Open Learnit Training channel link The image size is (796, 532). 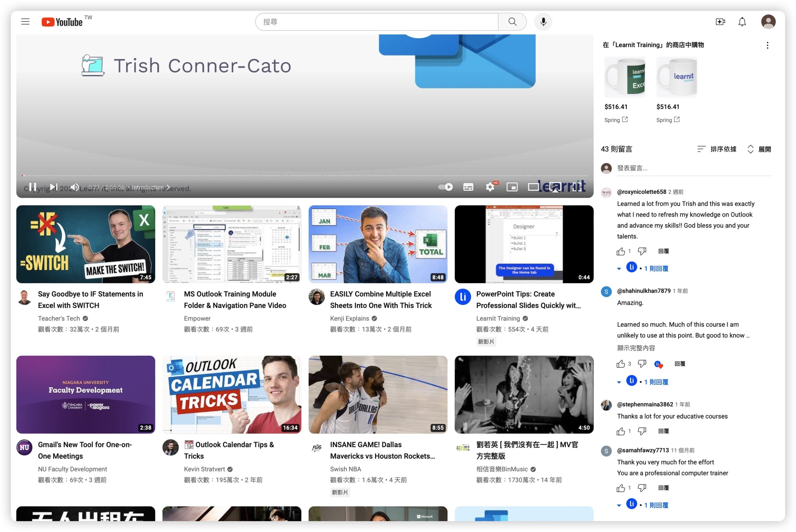coord(498,318)
